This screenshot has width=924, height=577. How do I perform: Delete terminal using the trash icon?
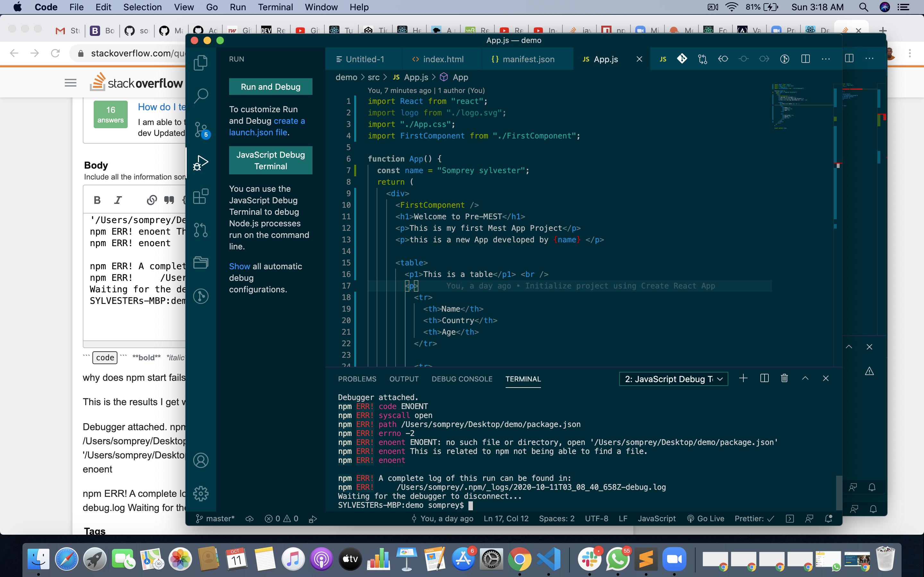pos(784,378)
